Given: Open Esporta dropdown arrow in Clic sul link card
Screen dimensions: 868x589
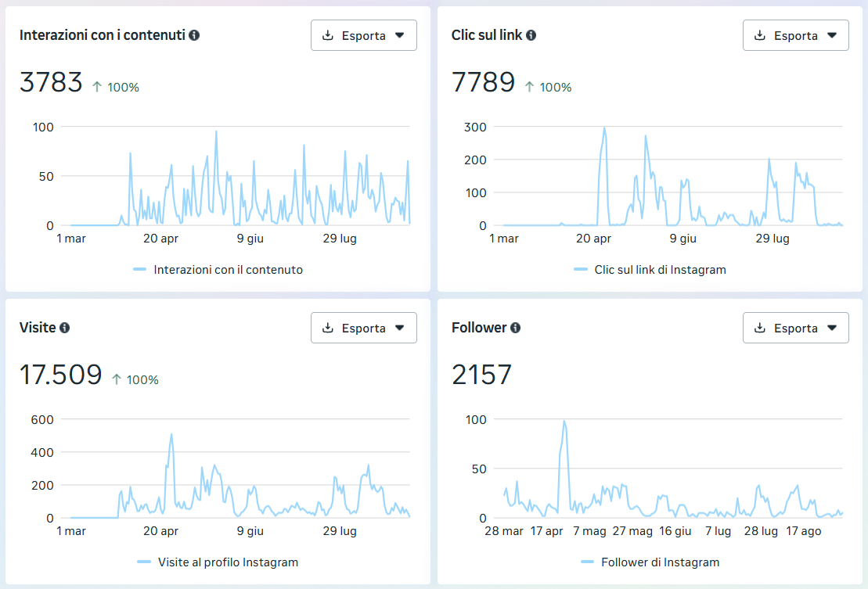Looking at the screenshot, I should coord(832,35).
